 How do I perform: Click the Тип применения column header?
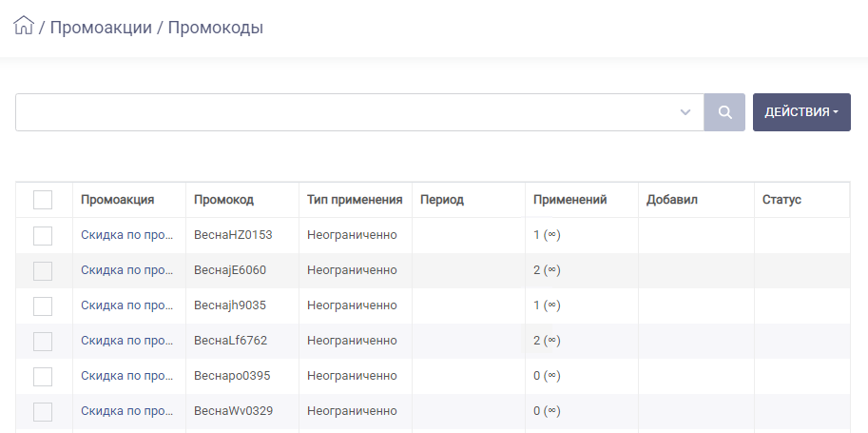355,200
